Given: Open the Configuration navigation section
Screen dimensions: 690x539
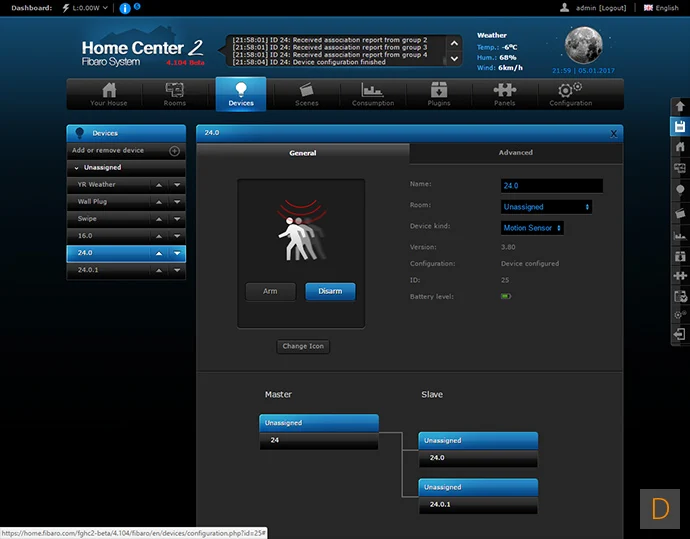Looking at the screenshot, I should click(570, 94).
